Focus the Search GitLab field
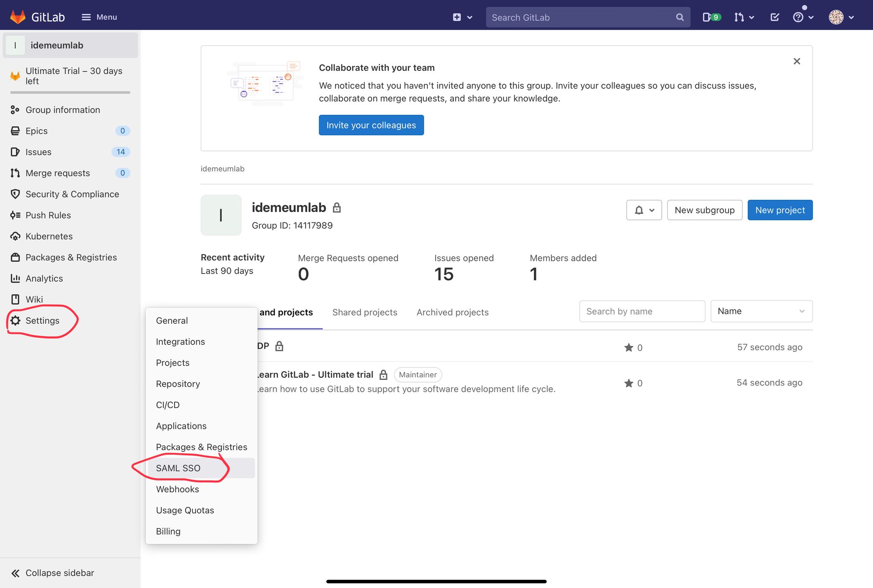This screenshot has height=588, width=873. coord(588,17)
